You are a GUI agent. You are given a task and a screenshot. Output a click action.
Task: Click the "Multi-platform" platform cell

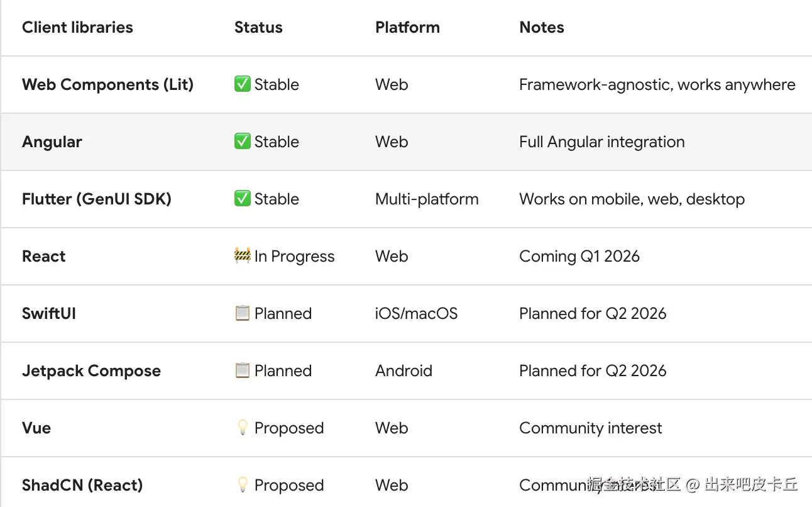point(427,199)
